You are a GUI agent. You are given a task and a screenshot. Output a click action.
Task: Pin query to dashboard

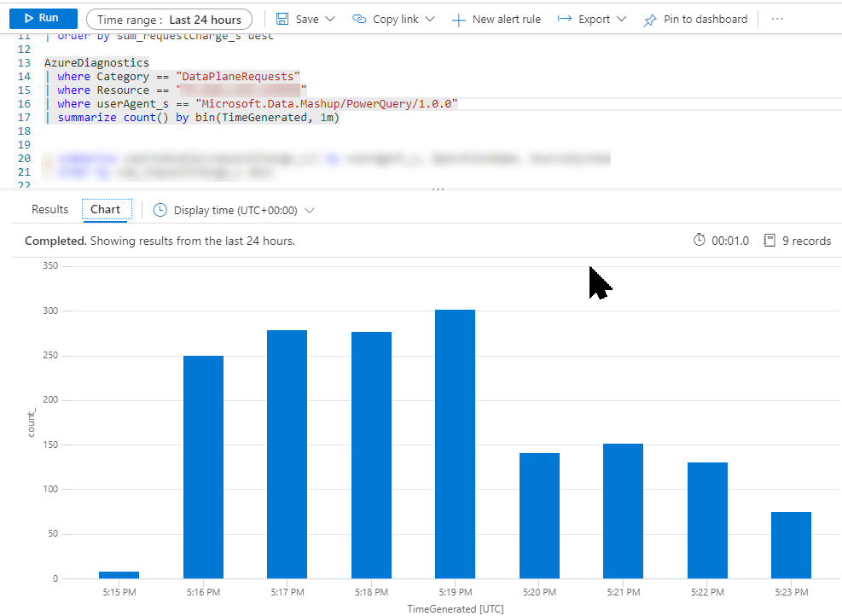[x=695, y=19]
